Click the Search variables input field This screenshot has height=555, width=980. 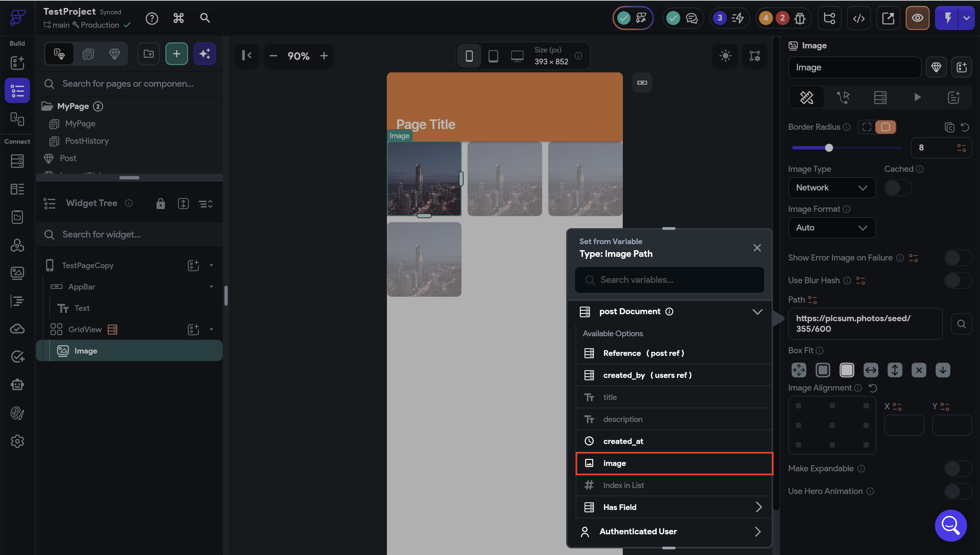(x=670, y=280)
